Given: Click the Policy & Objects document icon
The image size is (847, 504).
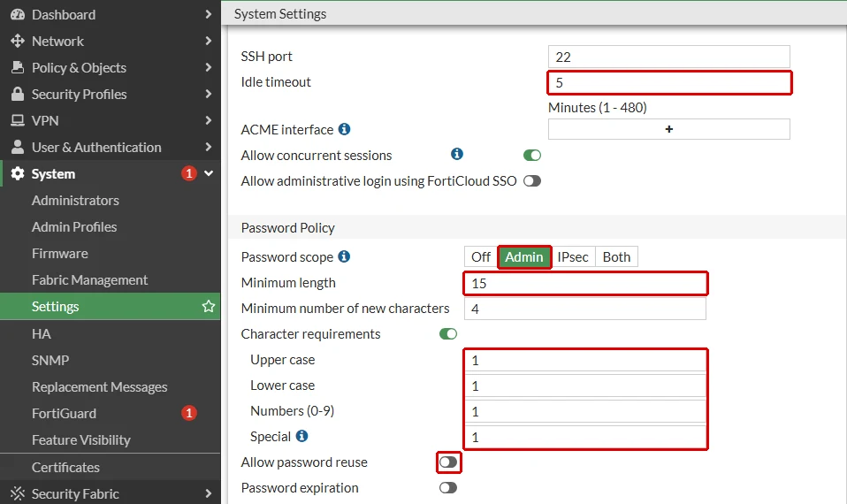Looking at the screenshot, I should point(18,67).
